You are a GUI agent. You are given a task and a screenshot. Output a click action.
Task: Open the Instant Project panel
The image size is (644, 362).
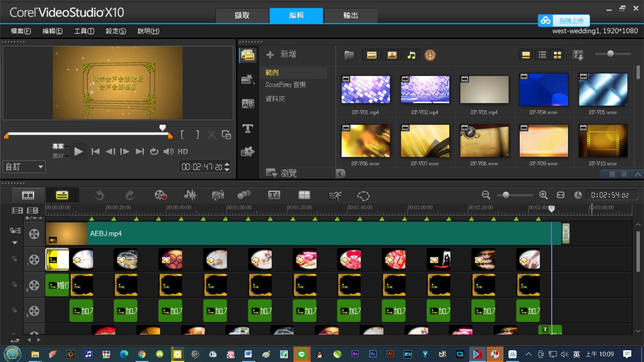(248, 79)
